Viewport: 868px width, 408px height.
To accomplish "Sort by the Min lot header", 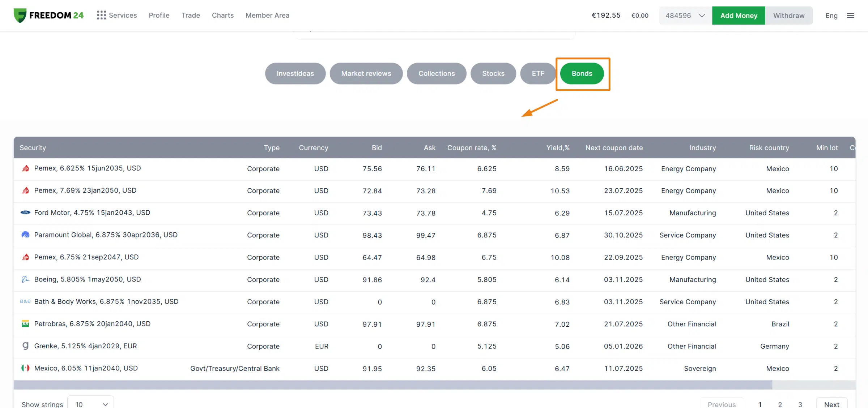I will (x=827, y=147).
